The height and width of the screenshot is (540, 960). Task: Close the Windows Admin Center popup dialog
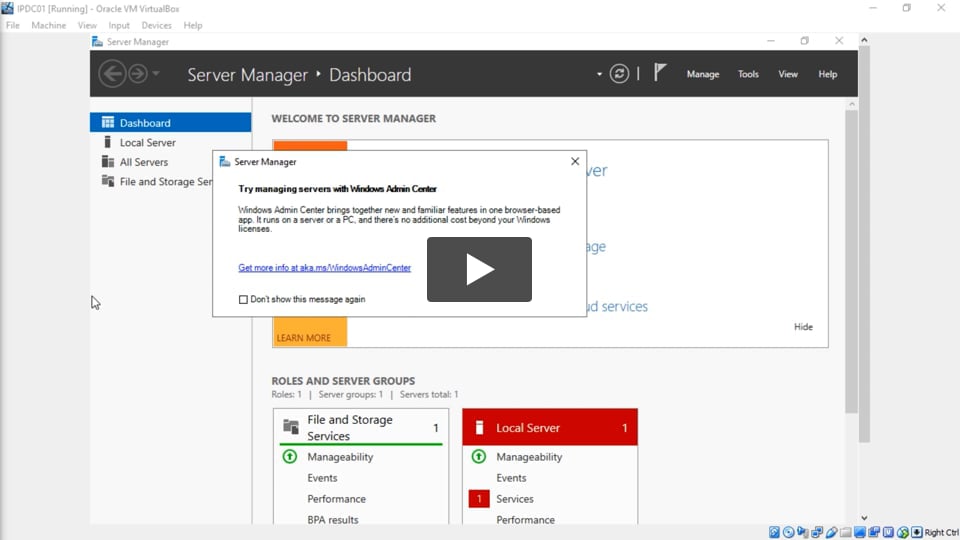pyautogui.click(x=575, y=161)
